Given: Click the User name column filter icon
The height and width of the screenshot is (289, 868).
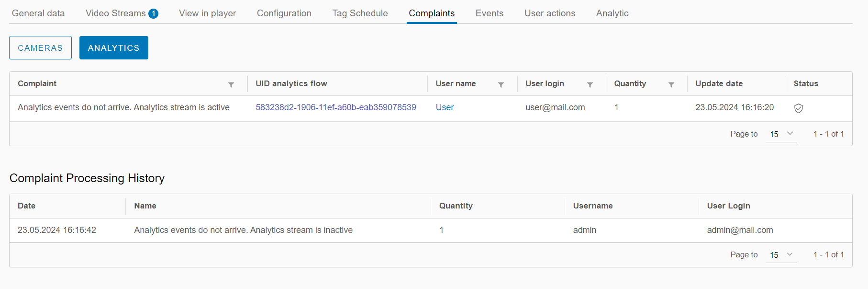Looking at the screenshot, I should [x=501, y=85].
